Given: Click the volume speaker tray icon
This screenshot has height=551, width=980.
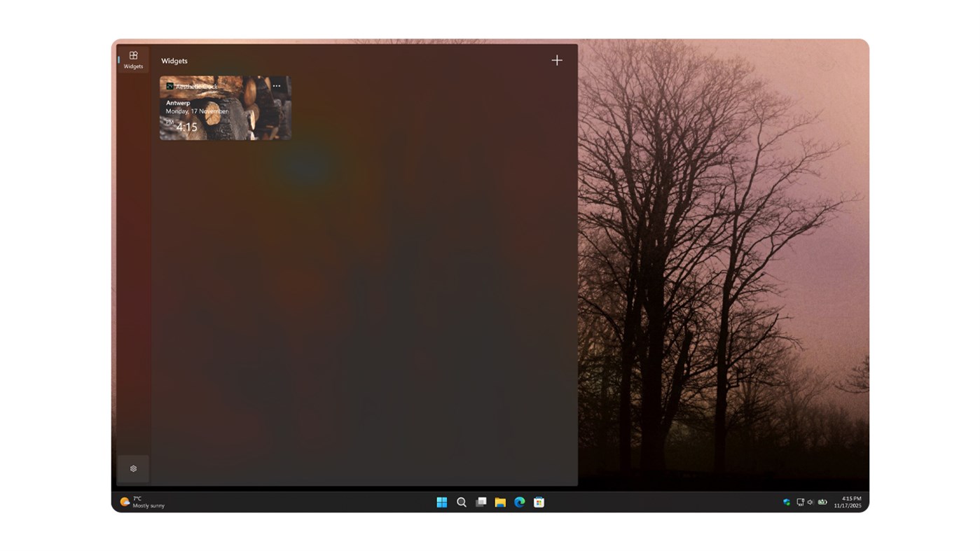Looking at the screenshot, I should click(x=810, y=502).
